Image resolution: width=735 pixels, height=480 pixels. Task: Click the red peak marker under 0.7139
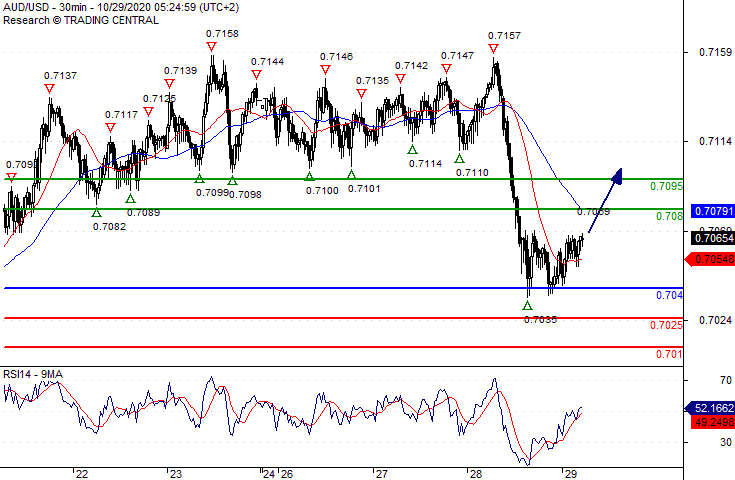click(x=169, y=83)
